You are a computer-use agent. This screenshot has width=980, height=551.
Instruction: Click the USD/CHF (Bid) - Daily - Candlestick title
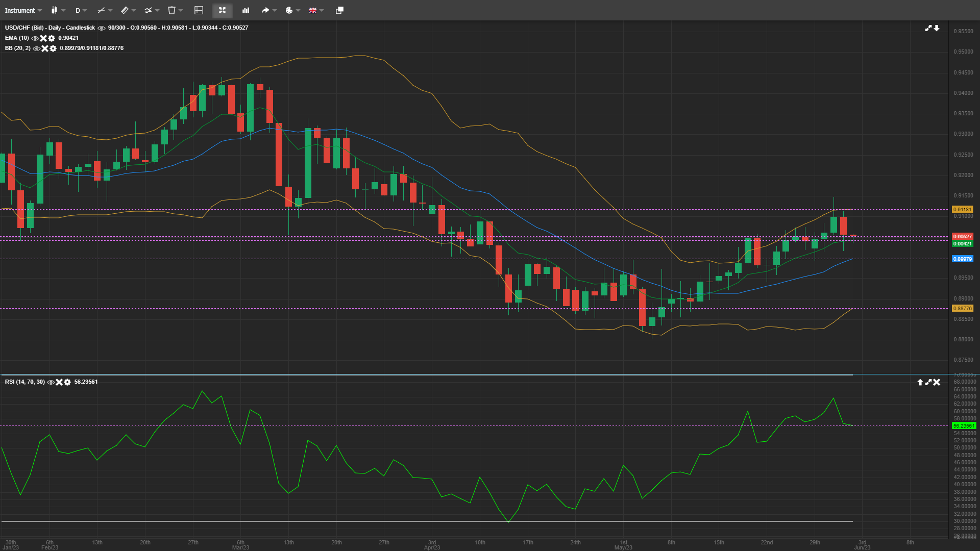[x=50, y=28]
